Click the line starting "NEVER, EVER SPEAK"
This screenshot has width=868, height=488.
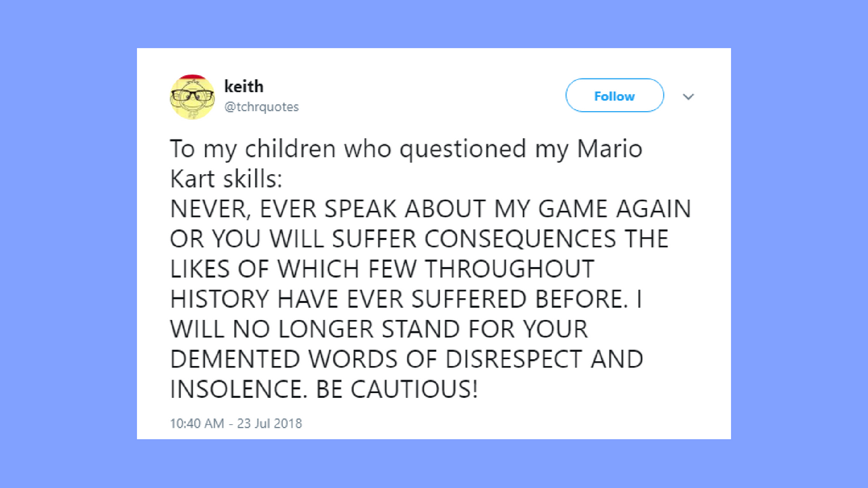pyautogui.click(x=430, y=209)
